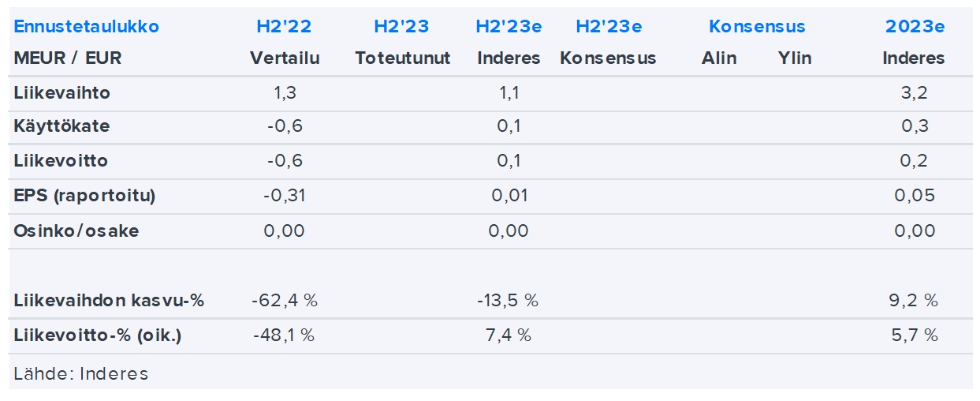Select the Liikevoitto-% (oik.) row label
Image resolution: width=980 pixels, height=401 pixels.
98,335
